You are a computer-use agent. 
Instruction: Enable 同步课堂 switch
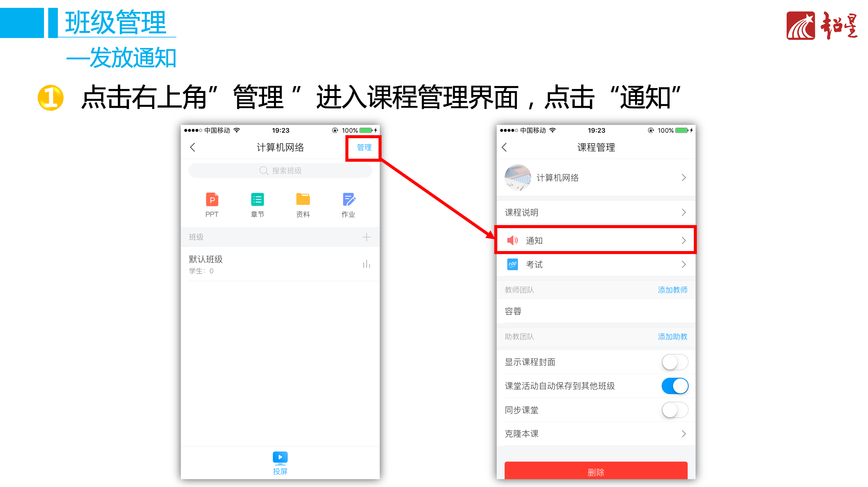click(x=675, y=410)
